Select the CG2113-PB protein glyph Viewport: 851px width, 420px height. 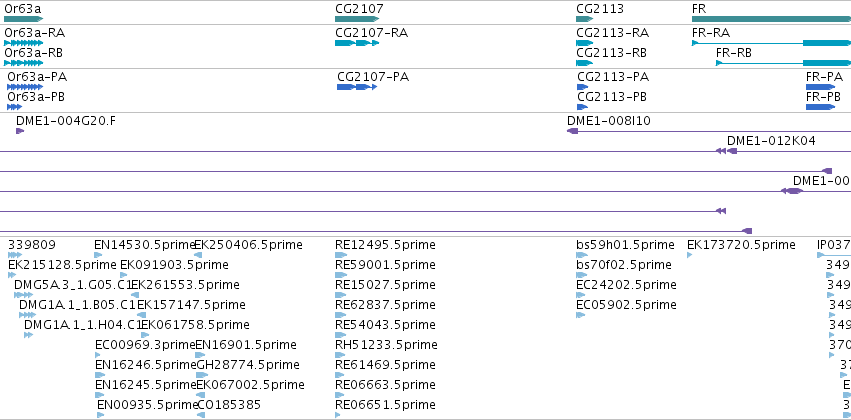coord(582,107)
